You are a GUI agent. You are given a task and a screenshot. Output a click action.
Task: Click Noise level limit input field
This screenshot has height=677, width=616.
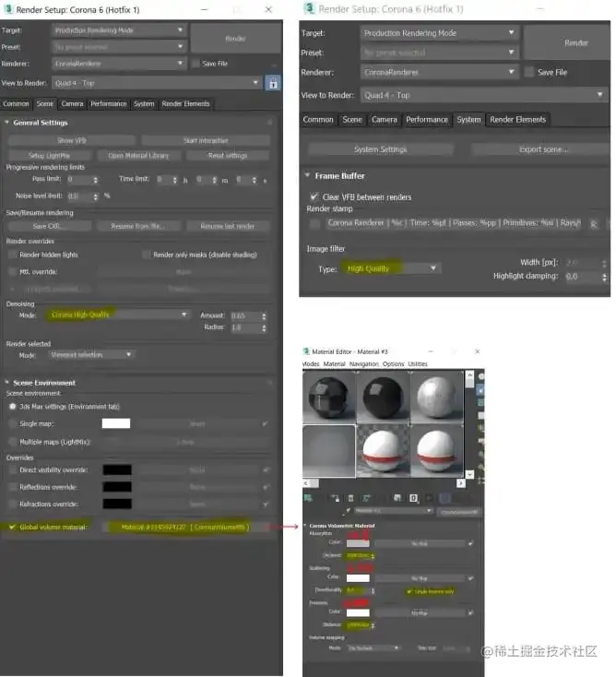[x=79, y=196]
